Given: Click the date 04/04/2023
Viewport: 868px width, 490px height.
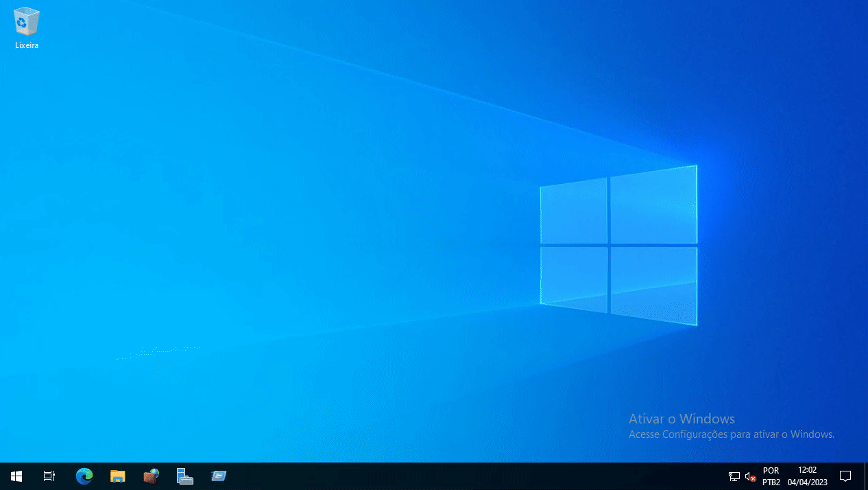Looking at the screenshot, I should [806, 482].
